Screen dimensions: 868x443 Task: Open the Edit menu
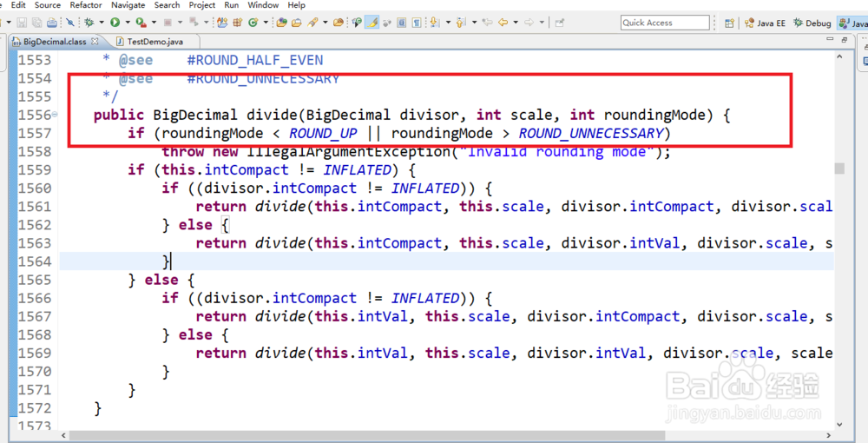pyautogui.click(x=18, y=5)
